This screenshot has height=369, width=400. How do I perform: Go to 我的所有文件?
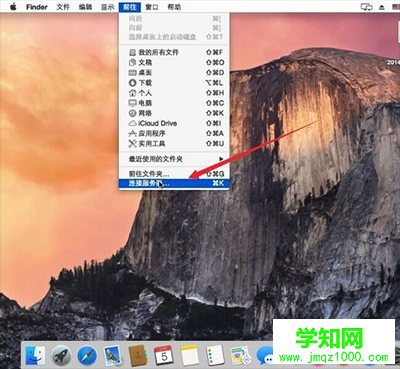point(174,52)
